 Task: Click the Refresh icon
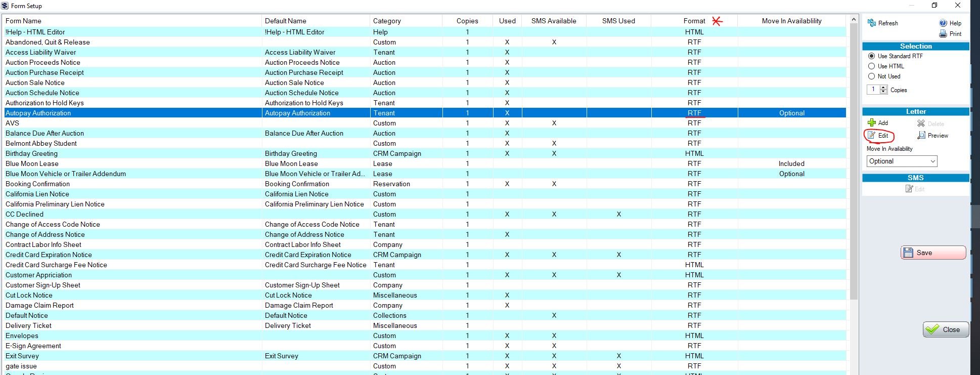872,23
